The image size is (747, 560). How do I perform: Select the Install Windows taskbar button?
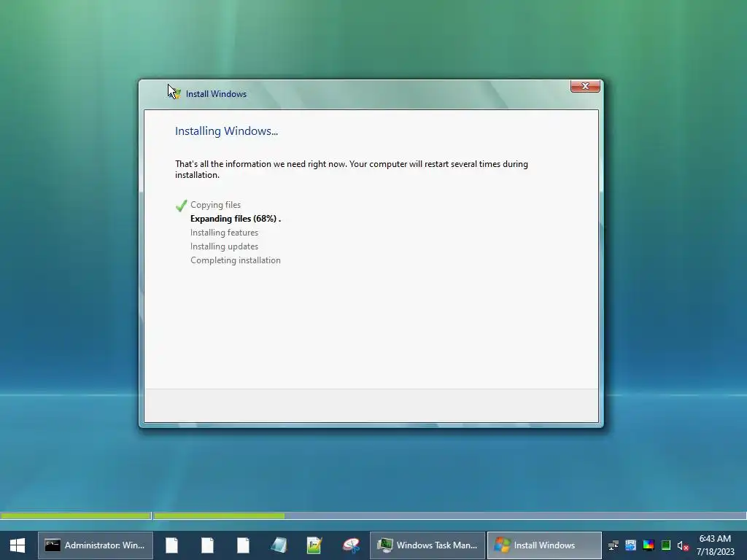point(544,545)
